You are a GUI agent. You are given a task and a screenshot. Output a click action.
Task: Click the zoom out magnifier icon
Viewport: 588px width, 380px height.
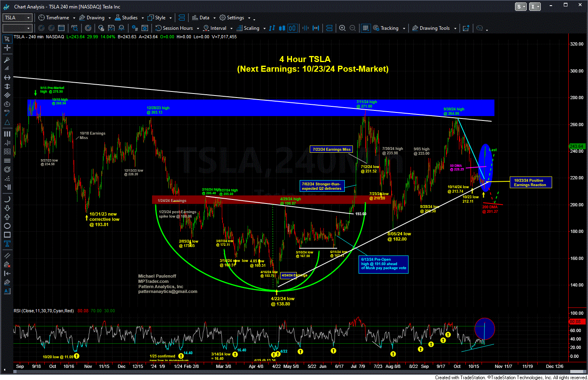point(352,28)
